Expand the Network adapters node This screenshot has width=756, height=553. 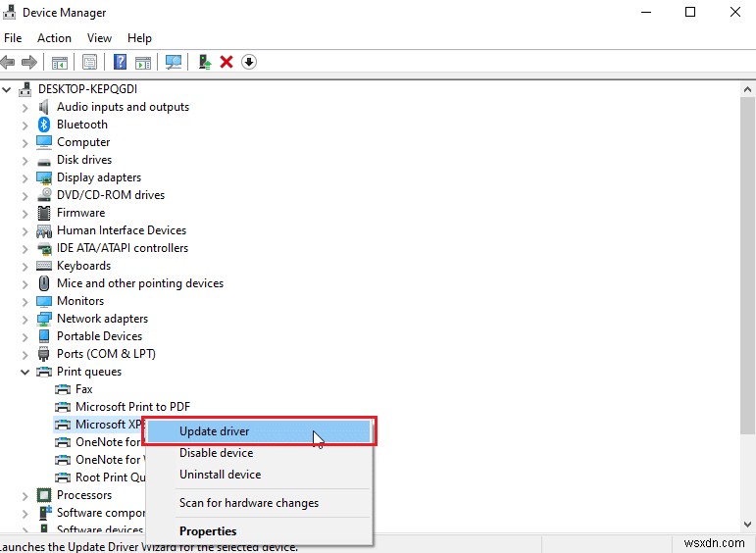tap(25, 319)
